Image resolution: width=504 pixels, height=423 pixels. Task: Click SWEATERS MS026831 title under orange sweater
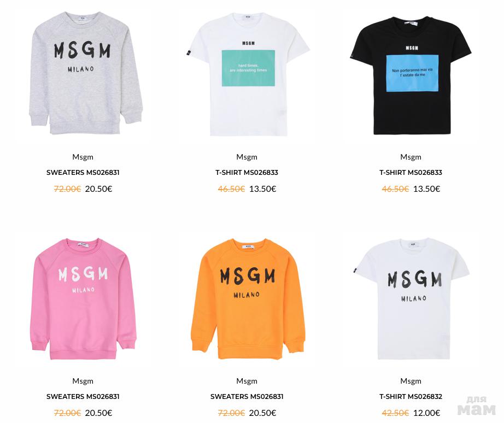click(x=247, y=397)
